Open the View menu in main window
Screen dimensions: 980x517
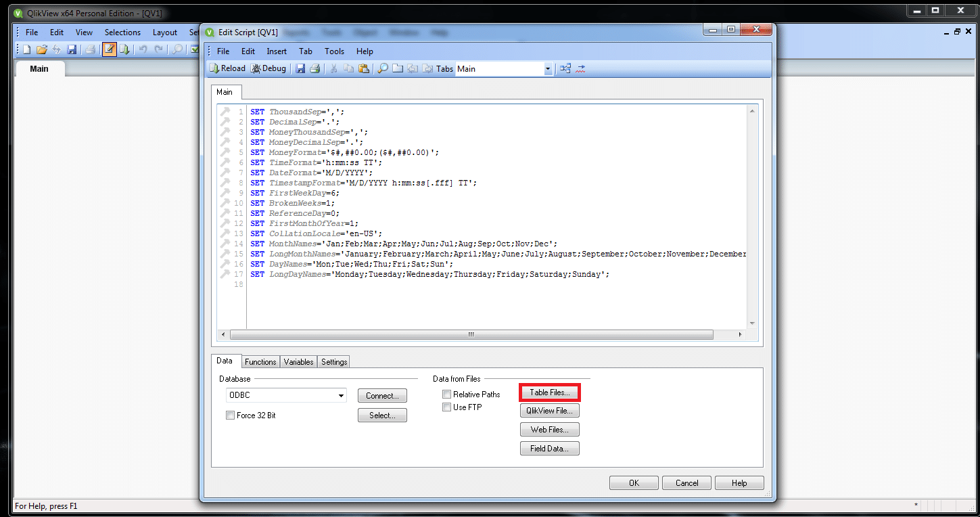(x=84, y=32)
